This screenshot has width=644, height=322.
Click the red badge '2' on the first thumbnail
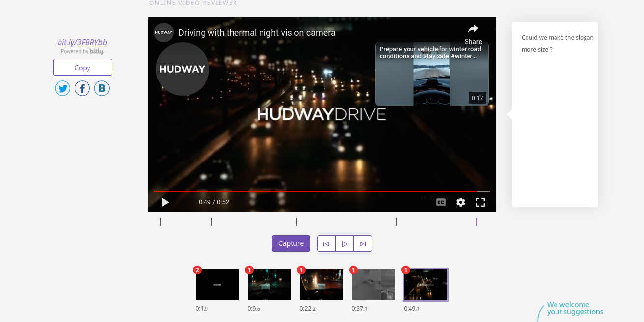click(197, 270)
